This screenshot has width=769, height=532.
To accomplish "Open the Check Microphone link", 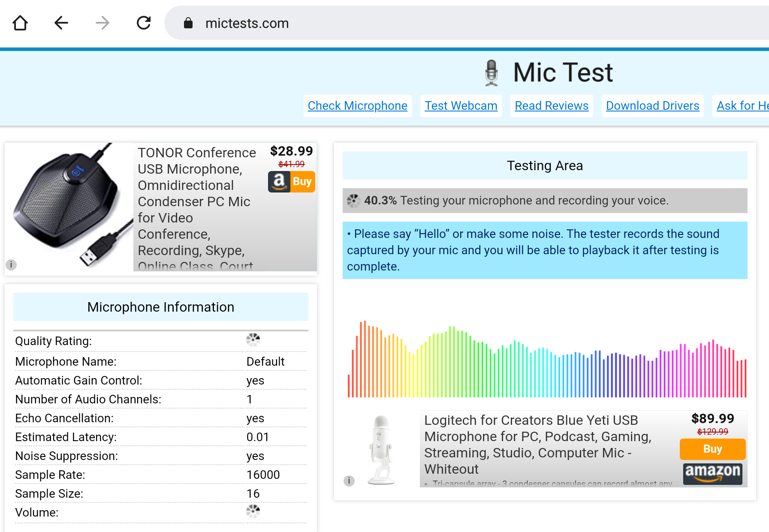I will tap(358, 105).
